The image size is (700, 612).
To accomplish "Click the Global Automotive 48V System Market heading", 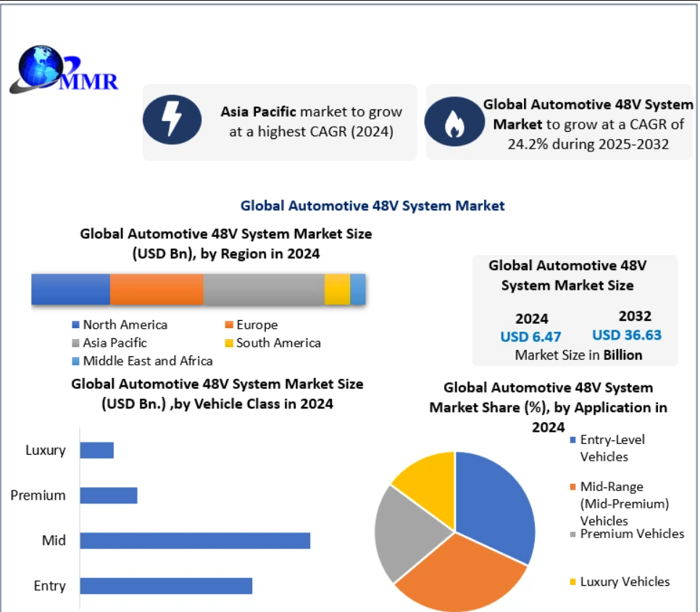I will point(372,206).
